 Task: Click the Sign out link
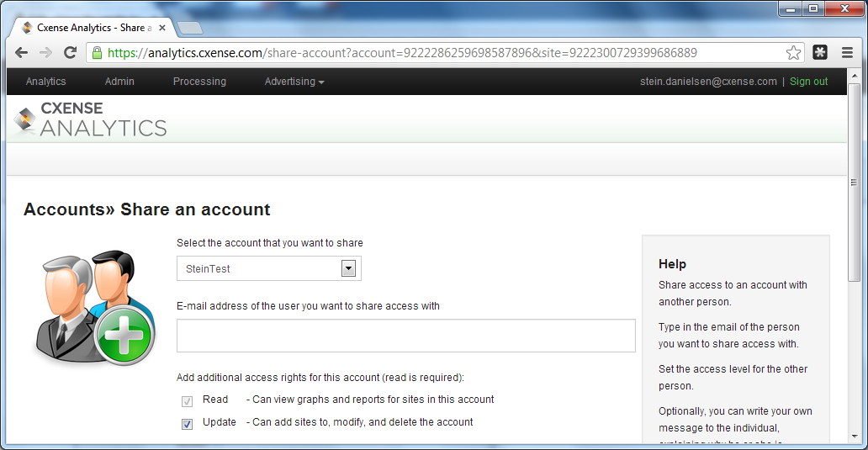point(808,82)
